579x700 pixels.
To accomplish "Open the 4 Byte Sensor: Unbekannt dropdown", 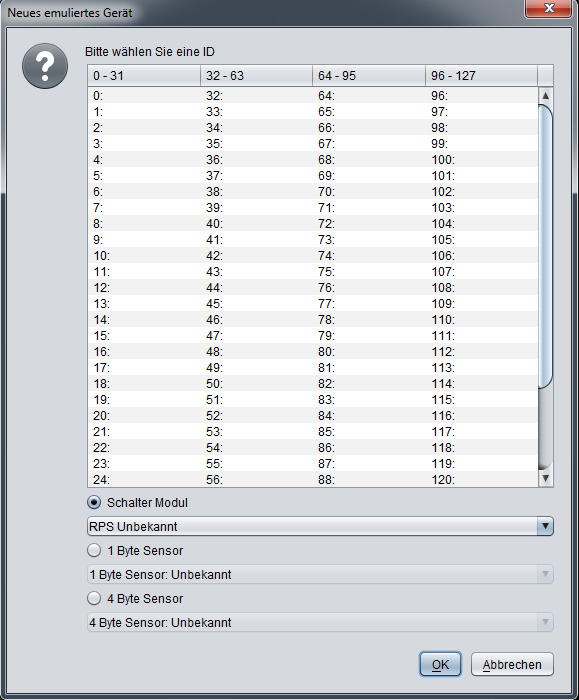I will click(320, 622).
